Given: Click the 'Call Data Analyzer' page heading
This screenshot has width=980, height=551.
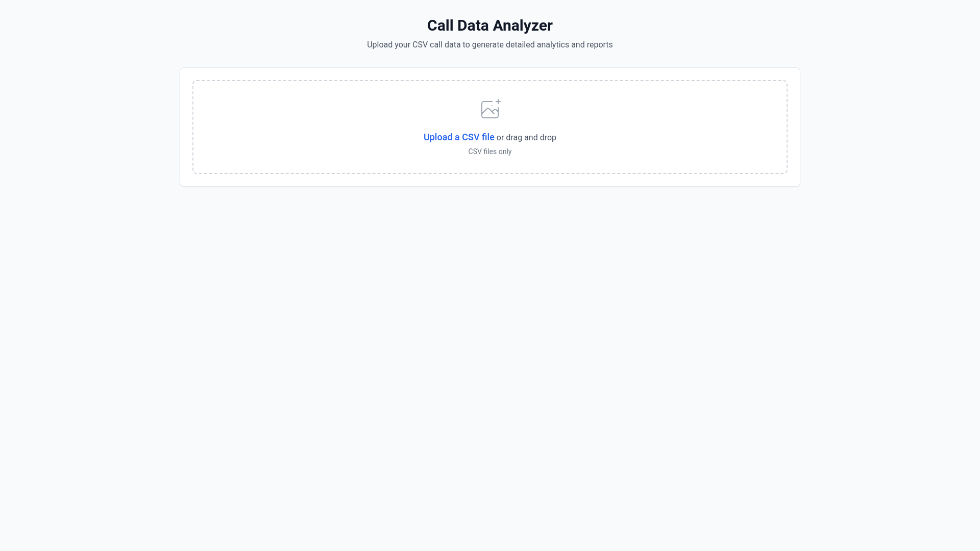Looking at the screenshot, I should (x=489, y=26).
